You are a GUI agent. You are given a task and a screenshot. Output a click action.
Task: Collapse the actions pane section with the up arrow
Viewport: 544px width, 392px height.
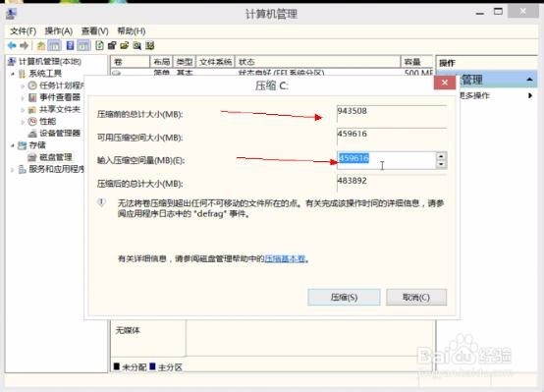pos(529,80)
